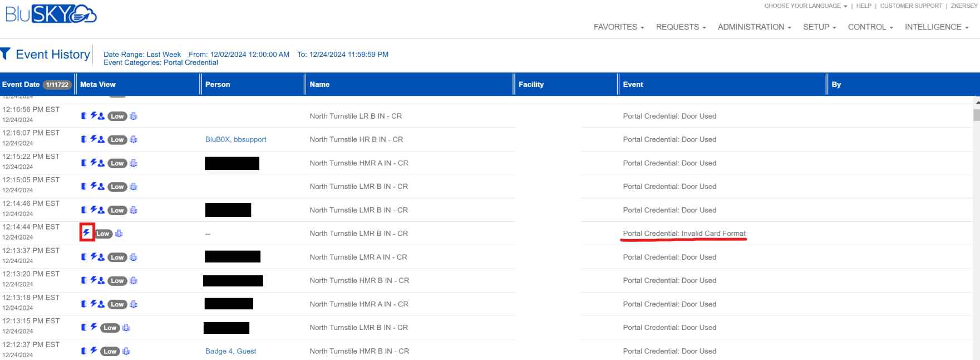The width and height of the screenshot is (980, 360).
Task: Click the Low badge in the 12:15:05 PM row
Action: coord(117,187)
